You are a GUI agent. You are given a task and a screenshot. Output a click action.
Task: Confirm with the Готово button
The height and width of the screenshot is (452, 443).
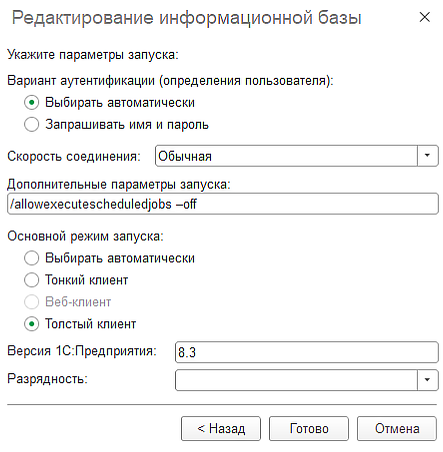pyautogui.click(x=309, y=428)
